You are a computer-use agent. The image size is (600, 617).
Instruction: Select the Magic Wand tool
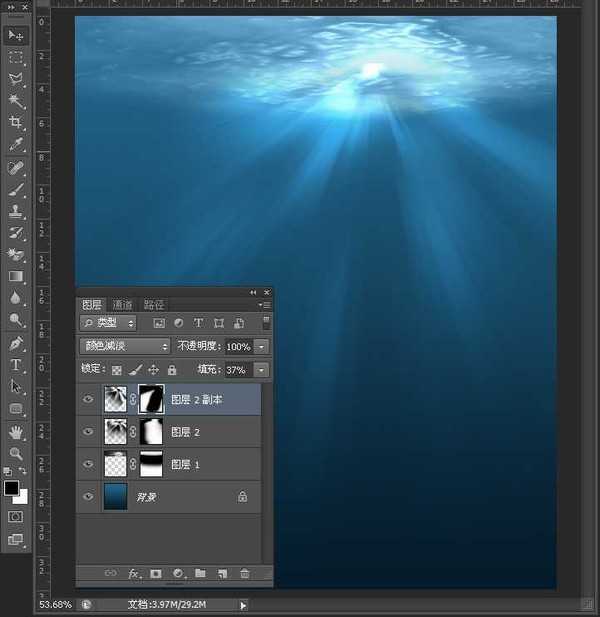click(x=16, y=101)
